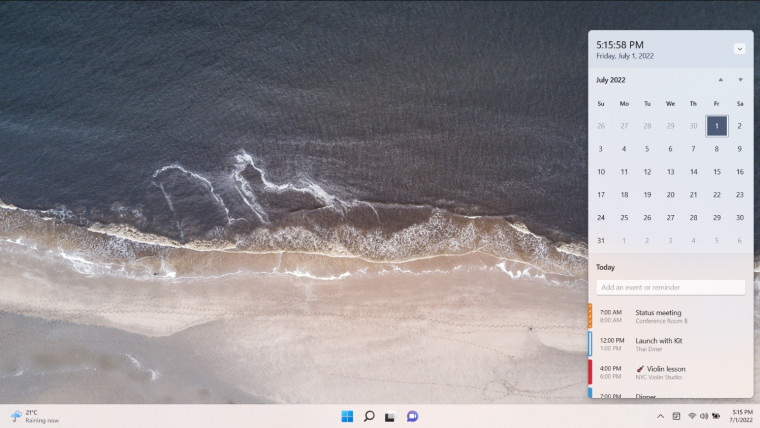This screenshot has height=428, width=760.
Task: Launch the Chat app from the taskbar
Action: coord(412,416)
